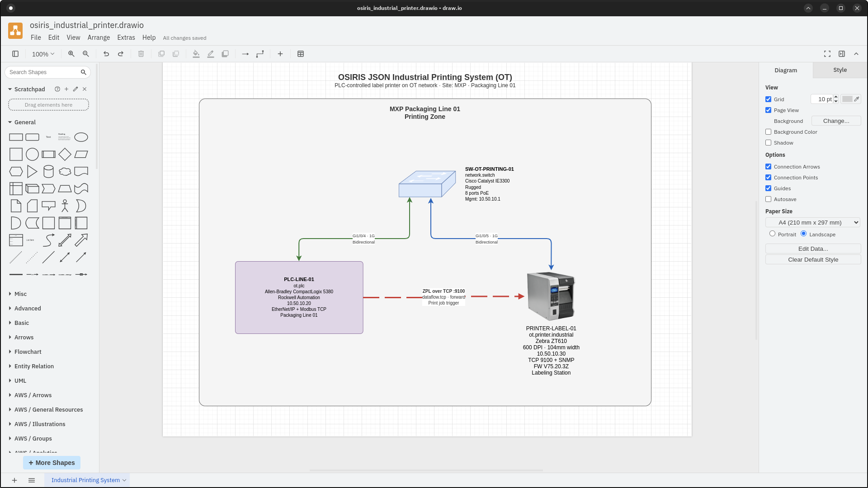
Task: Select the Line Color tool
Action: pyautogui.click(x=210, y=54)
